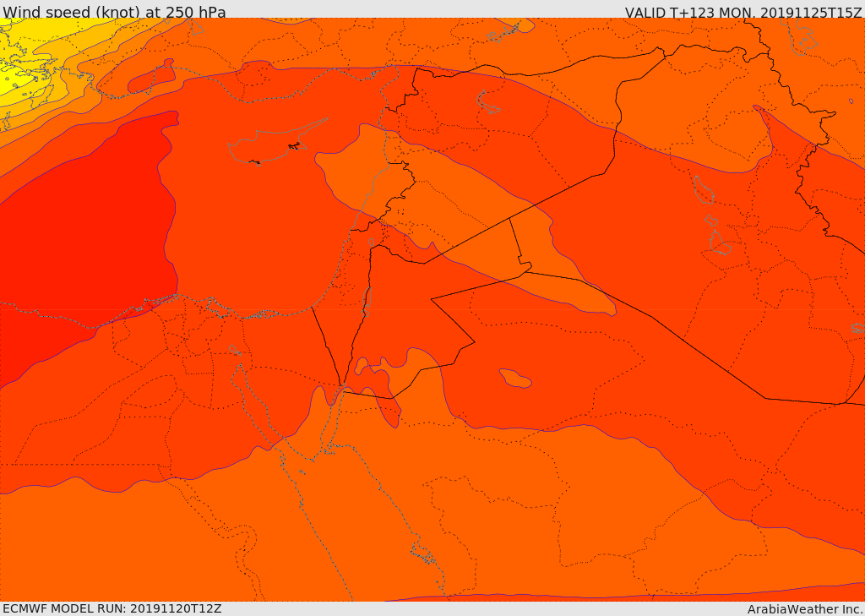Screen dimensions: 865x616
Task: Select the VALID T+123 timestamp text
Action: [743, 12]
